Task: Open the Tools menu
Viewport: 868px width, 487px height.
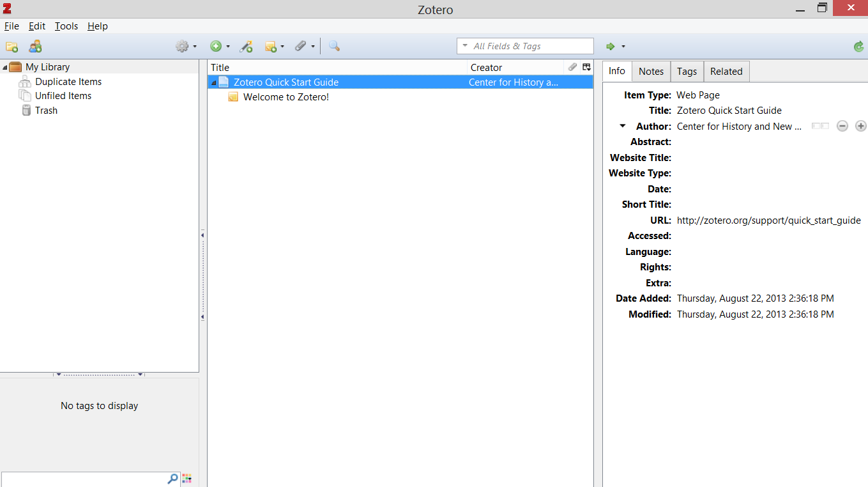Action: [x=66, y=26]
